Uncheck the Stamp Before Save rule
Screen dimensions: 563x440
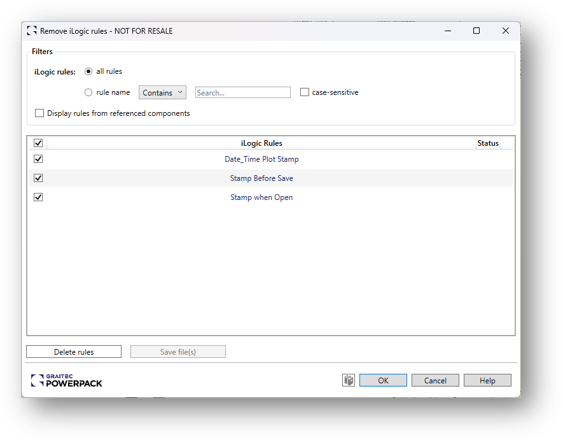pyautogui.click(x=38, y=178)
